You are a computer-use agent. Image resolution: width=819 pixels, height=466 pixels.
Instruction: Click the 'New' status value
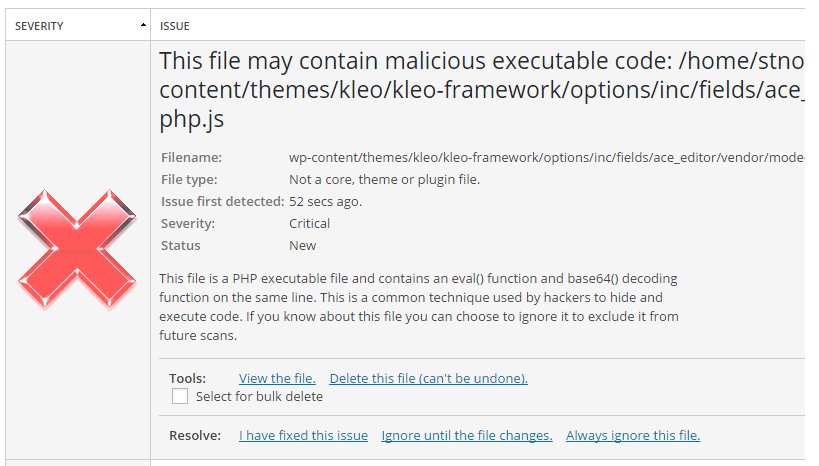point(302,245)
